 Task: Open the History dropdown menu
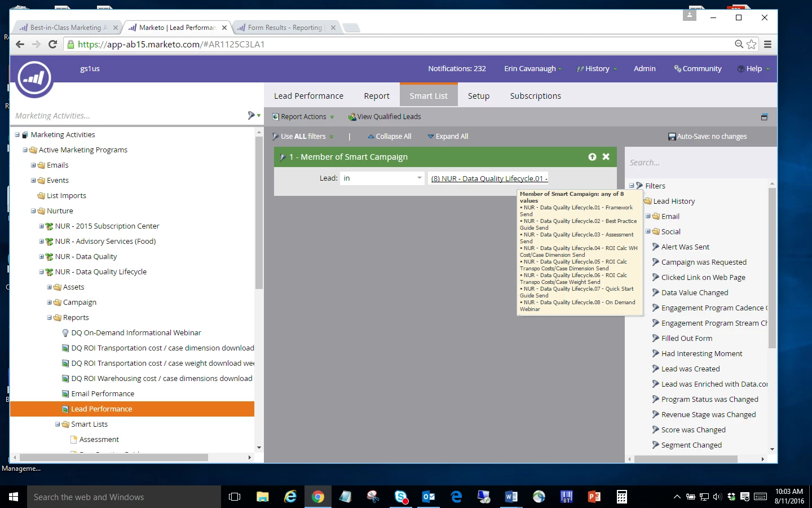[x=597, y=69]
